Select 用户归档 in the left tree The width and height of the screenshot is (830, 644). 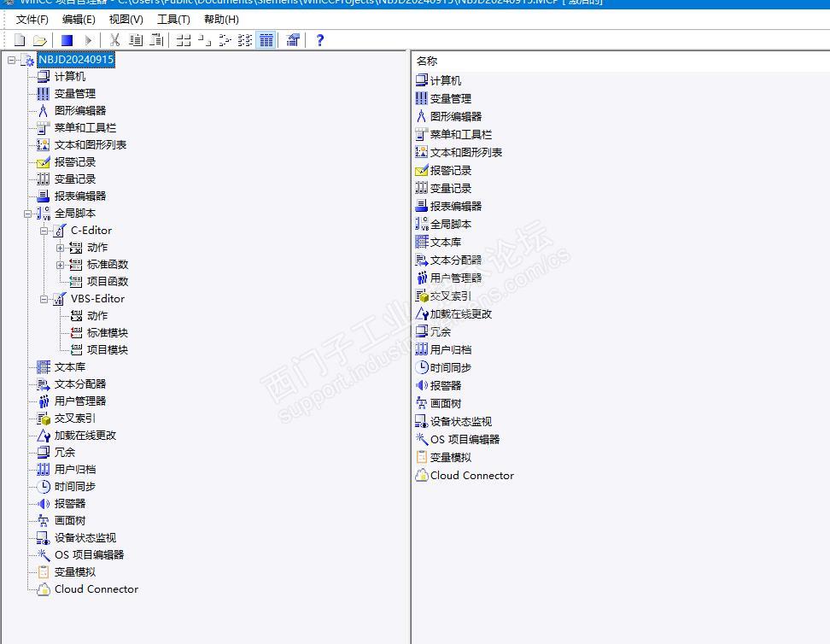pyautogui.click(x=75, y=469)
